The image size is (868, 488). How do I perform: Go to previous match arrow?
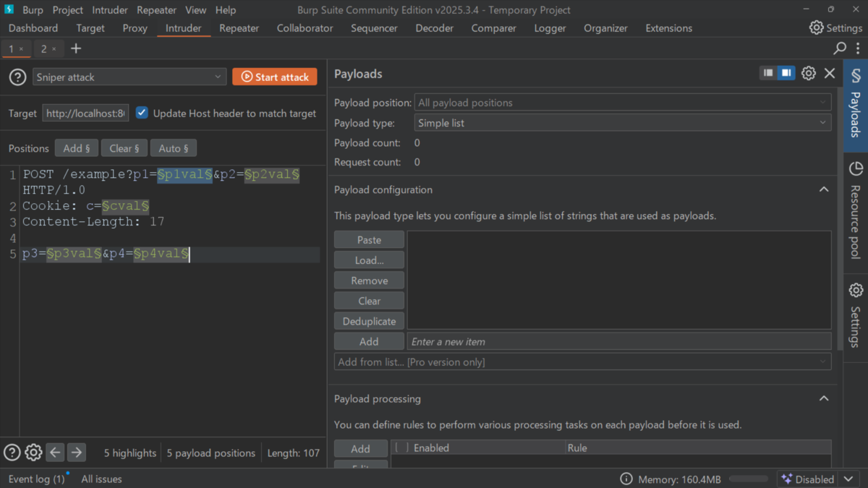[x=55, y=453]
